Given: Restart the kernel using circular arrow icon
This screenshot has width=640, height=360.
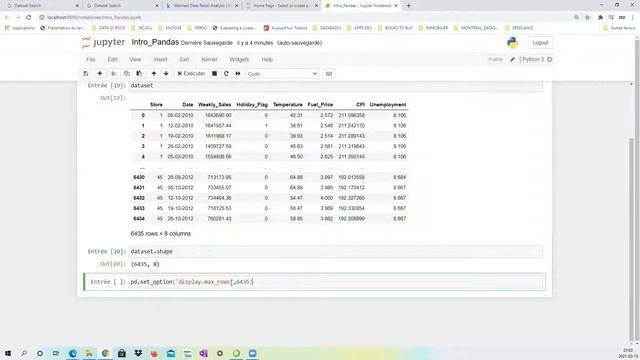Looking at the screenshot, I should pyautogui.click(x=226, y=73).
